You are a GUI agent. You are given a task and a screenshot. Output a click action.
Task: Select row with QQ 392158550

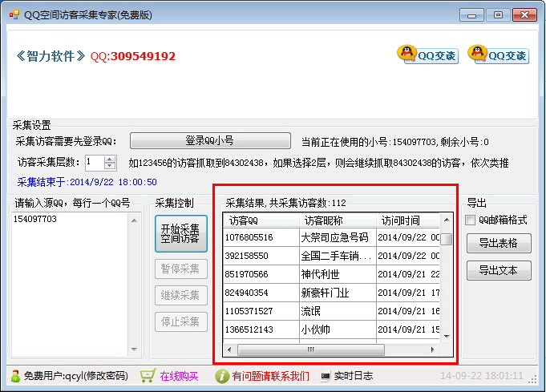tap(331, 256)
